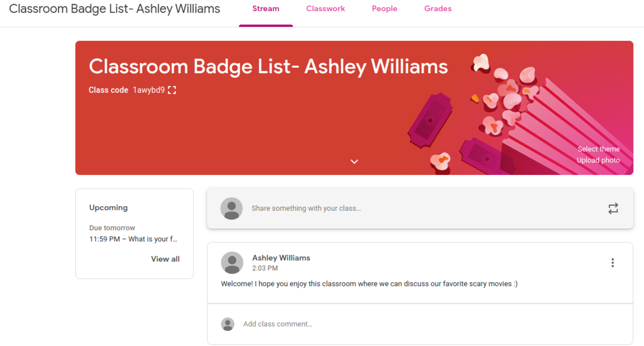This screenshot has width=644, height=346.
Task: Click the reuse post icon
Action: pos(613,208)
